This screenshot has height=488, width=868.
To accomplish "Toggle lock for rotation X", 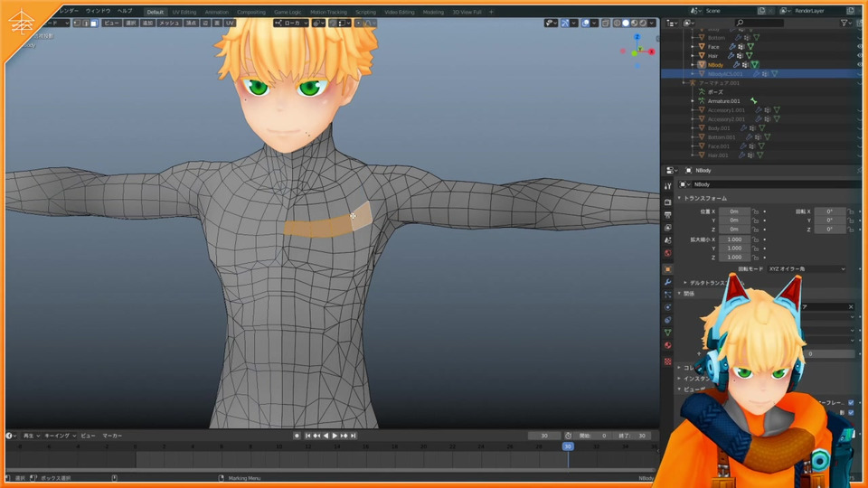I will [851, 211].
